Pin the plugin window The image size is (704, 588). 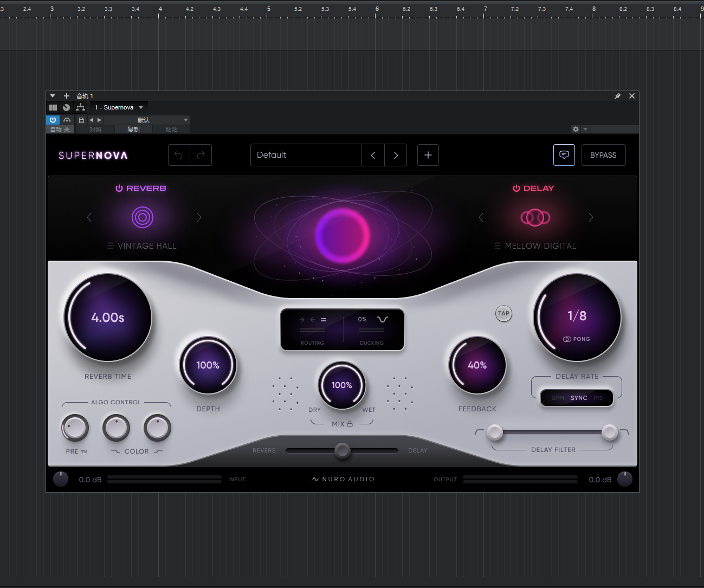617,96
